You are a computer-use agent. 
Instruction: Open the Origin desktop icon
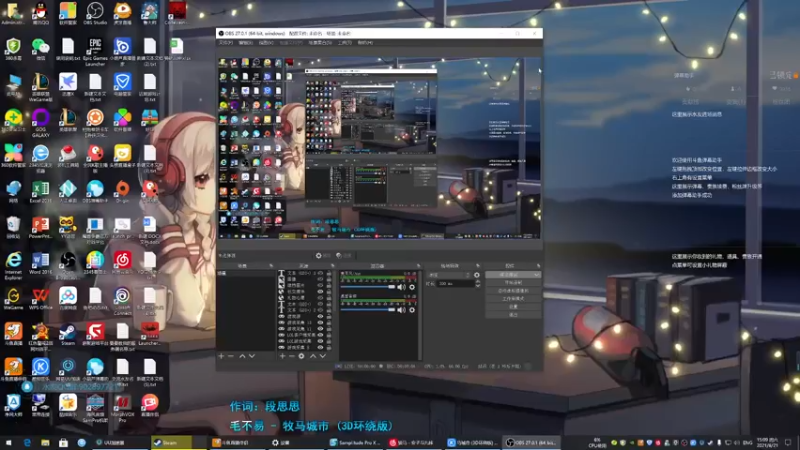coord(122,192)
